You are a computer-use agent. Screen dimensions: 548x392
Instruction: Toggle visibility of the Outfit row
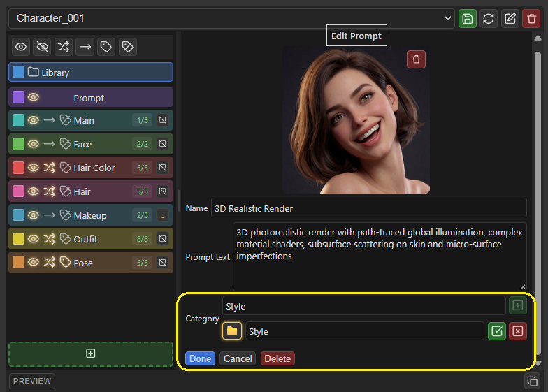point(34,239)
